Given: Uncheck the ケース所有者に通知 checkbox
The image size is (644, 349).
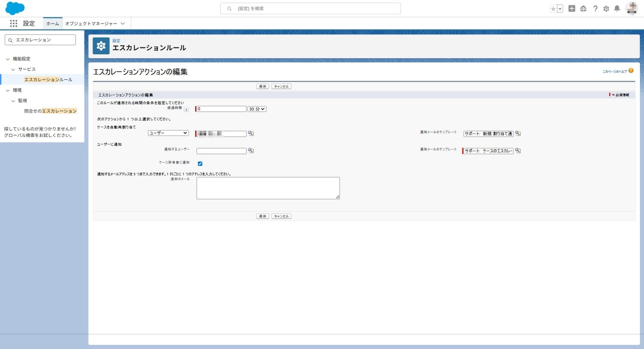Looking at the screenshot, I should pos(200,164).
